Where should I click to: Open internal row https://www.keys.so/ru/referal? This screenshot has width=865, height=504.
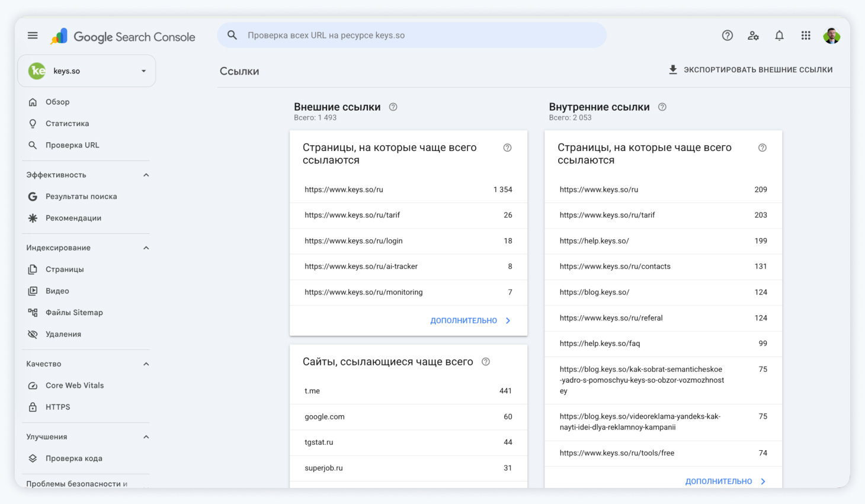[x=663, y=318]
